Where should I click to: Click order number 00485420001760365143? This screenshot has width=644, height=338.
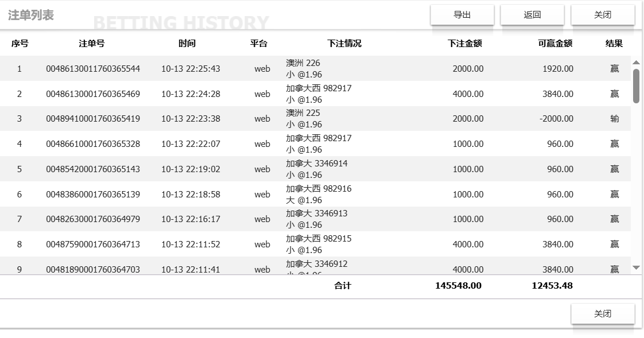click(93, 169)
